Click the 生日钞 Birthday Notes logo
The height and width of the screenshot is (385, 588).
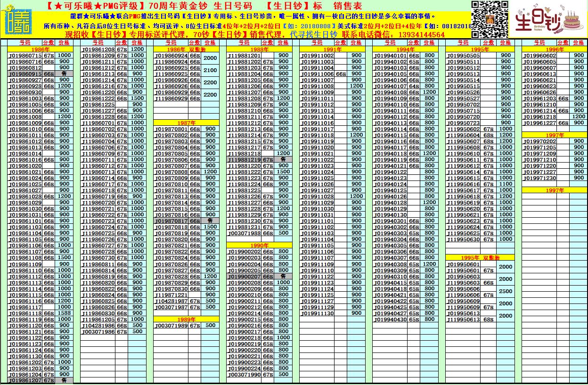(x=549, y=20)
